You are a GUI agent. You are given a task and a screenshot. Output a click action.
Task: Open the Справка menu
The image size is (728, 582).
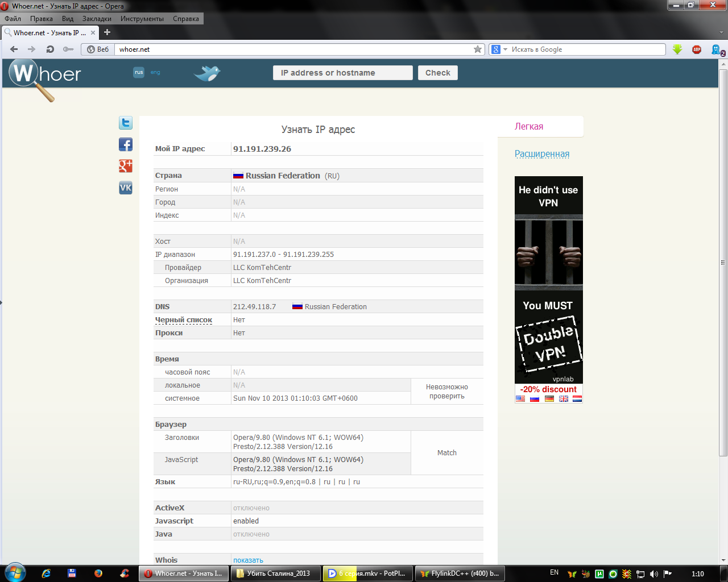tap(186, 19)
